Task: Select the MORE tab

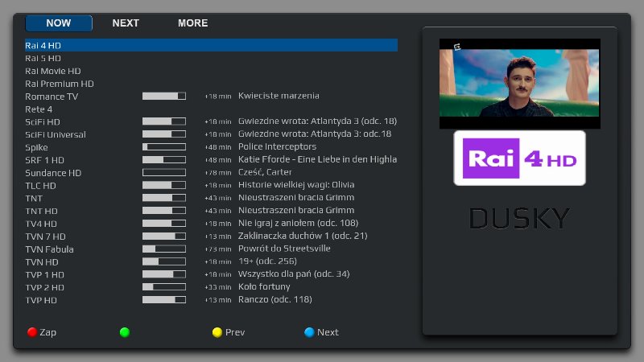Action: 192,23
